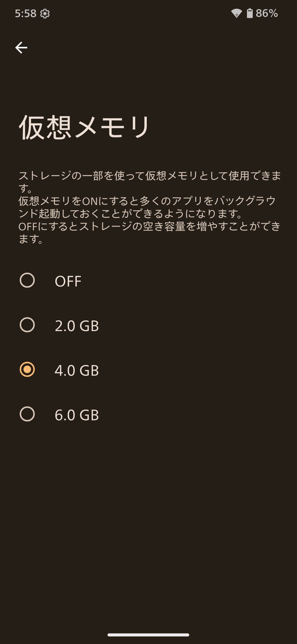
Task: Enable the 6.0 GB radio button
Action: (27, 414)
